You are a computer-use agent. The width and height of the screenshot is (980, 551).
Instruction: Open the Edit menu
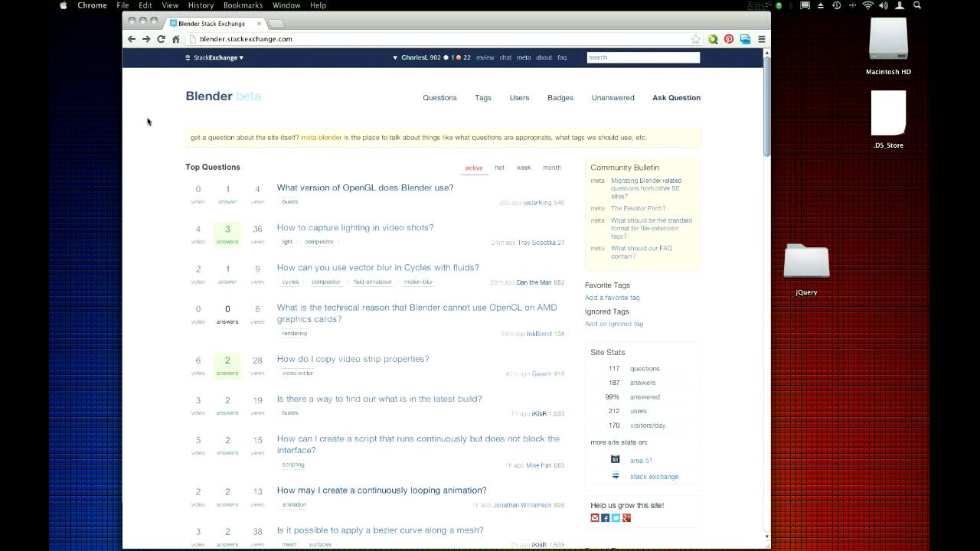pos(145,5)
